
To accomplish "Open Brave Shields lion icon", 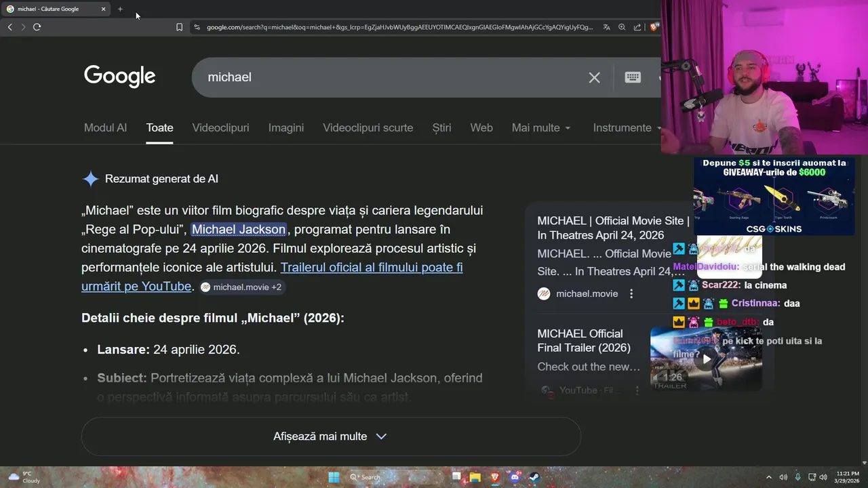I will 654,27.
